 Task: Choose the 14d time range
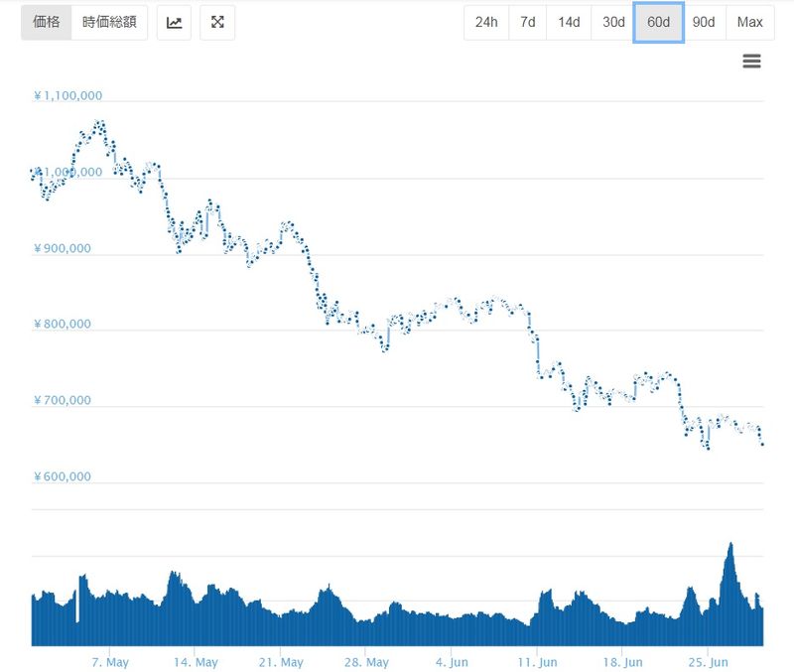569,23
